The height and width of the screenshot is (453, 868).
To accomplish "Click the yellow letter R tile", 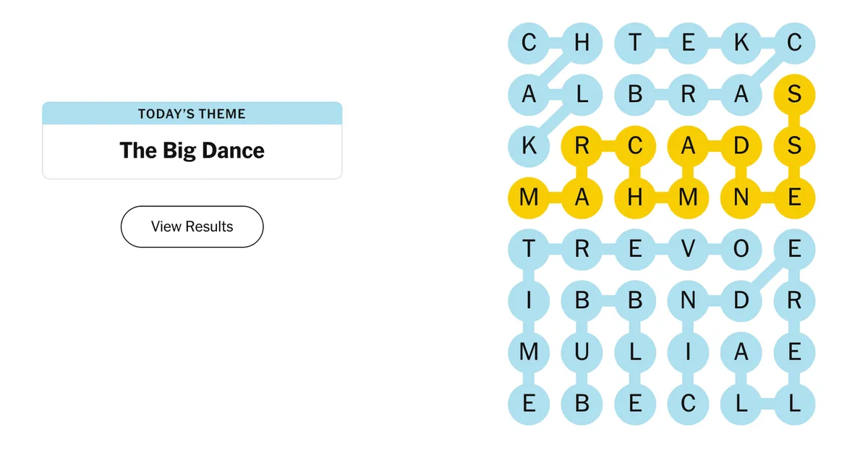I will (x=582, y=146).
